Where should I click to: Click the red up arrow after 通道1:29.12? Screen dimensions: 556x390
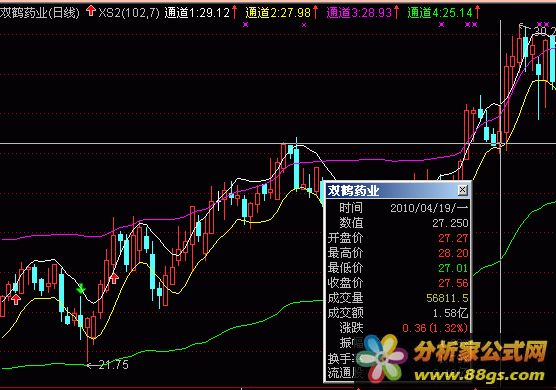235,12
